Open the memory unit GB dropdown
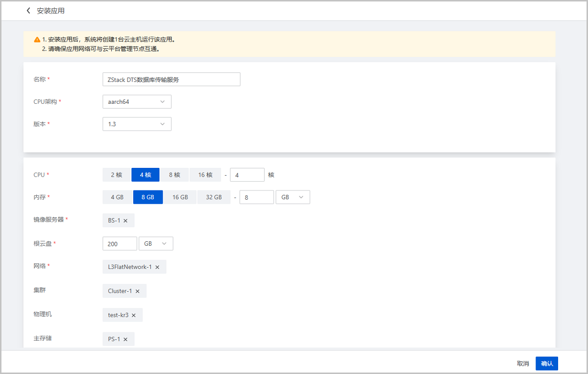 (293, 197)
